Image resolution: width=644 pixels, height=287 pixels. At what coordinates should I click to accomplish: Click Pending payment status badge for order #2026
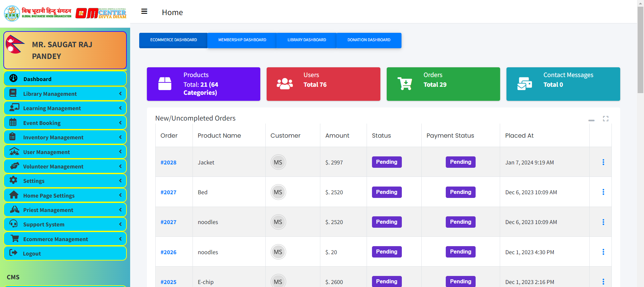[460, 252]
